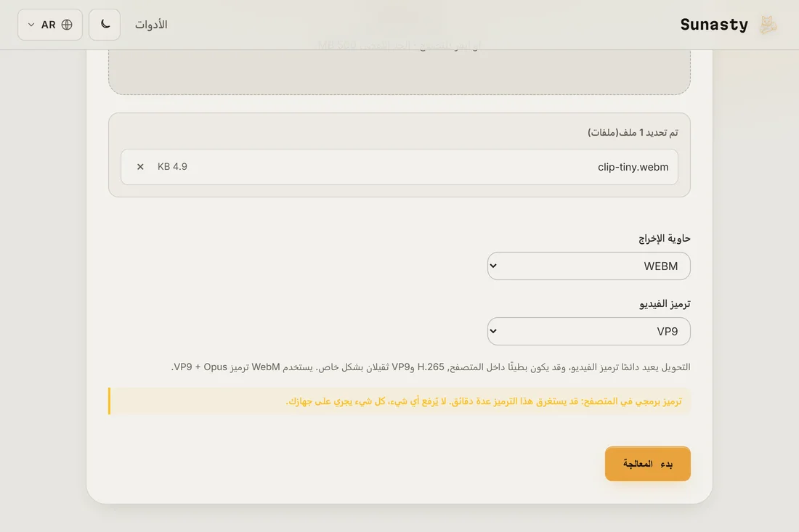Click the dashed file drop zone
The height and width of the screenshot is (532, 799).
coord(399,72)
